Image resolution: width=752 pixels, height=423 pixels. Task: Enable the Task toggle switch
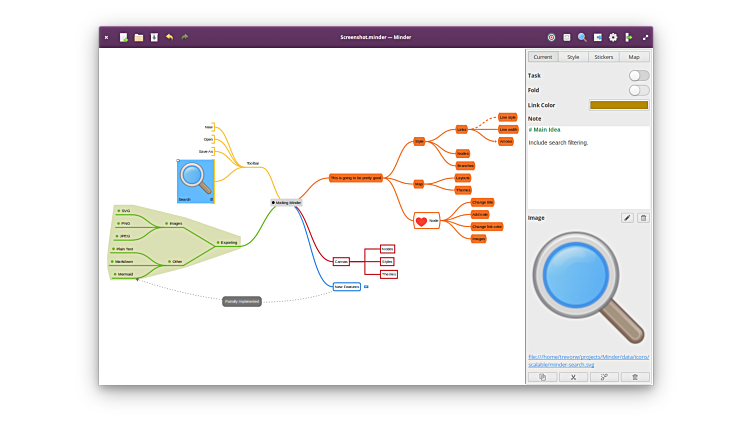tap(638, 75)
